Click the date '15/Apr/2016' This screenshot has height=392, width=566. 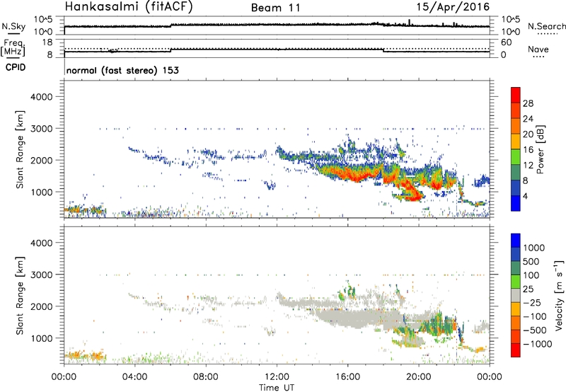tap(454, 7)
